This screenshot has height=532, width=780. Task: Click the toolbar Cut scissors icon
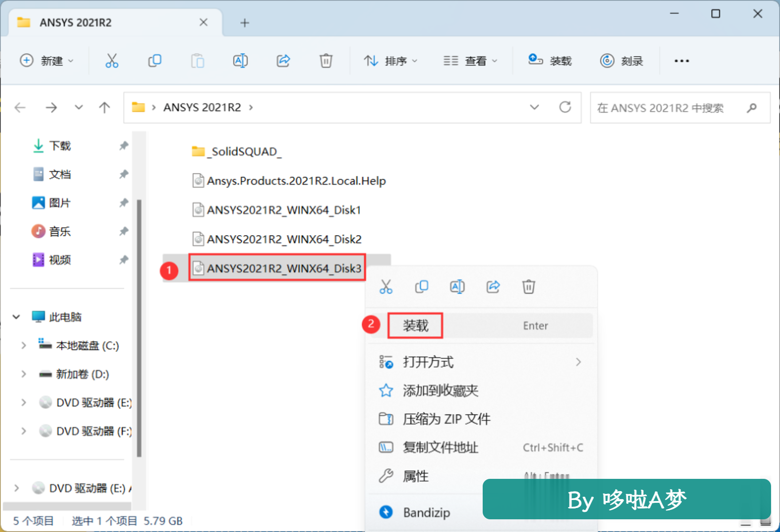[x=112, y=61]
